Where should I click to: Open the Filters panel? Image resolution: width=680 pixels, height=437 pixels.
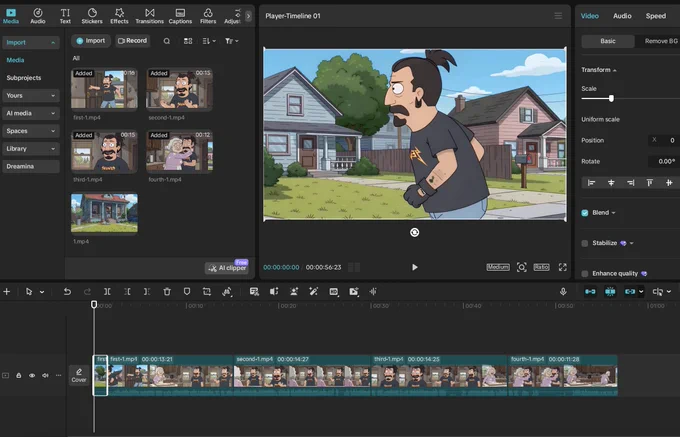point(208,16)
